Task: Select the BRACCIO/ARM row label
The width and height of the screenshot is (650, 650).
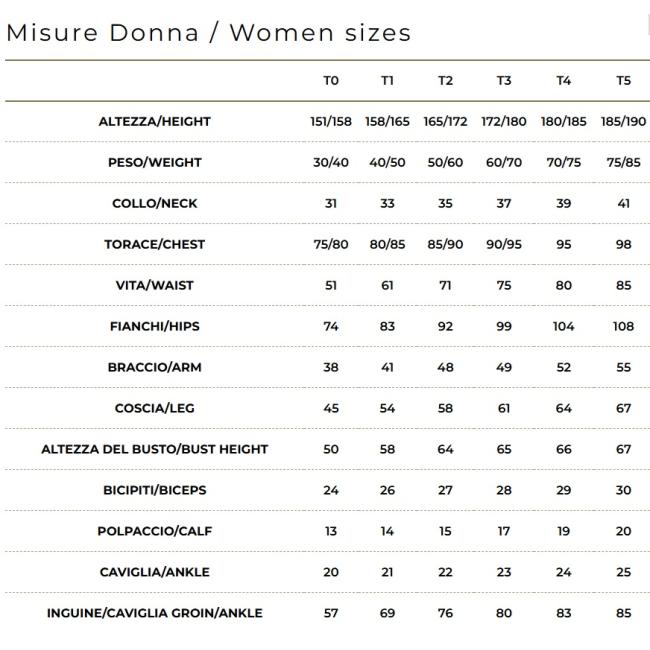Action: pyautogui.click(x=155, y=367)
